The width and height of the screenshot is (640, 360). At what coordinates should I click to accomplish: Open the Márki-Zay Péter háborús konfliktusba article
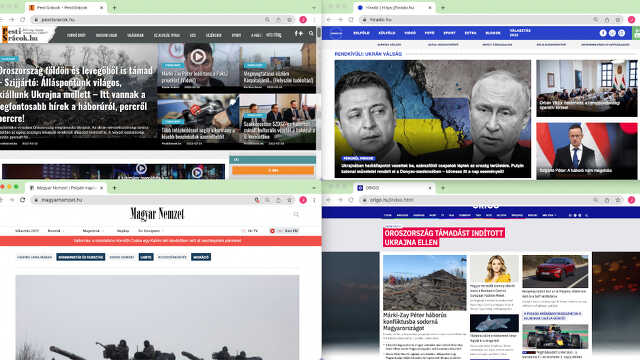click(x=415, y=322)
